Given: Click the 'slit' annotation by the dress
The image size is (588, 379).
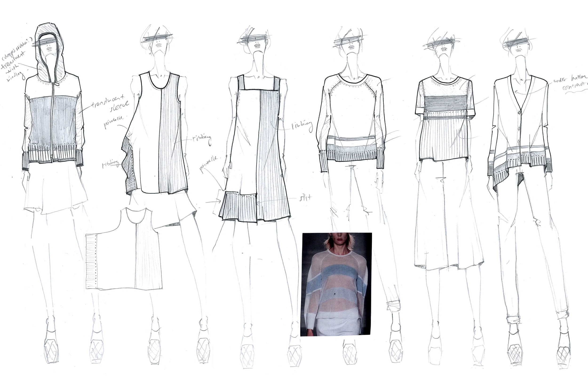Looking at the screenshot, I should tap(306, 197).
